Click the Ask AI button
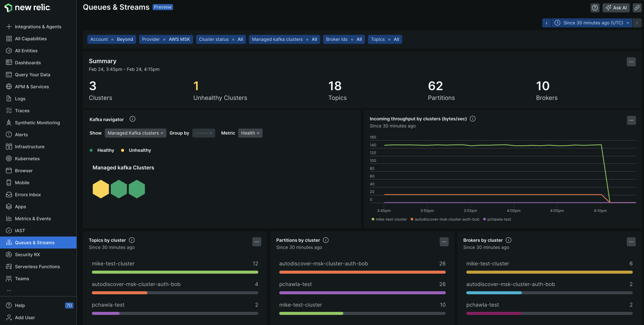The image size is (644, 325). (616, 8)
